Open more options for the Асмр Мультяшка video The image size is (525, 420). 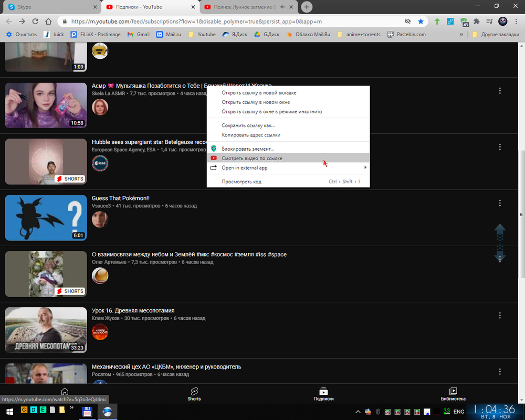500,90
